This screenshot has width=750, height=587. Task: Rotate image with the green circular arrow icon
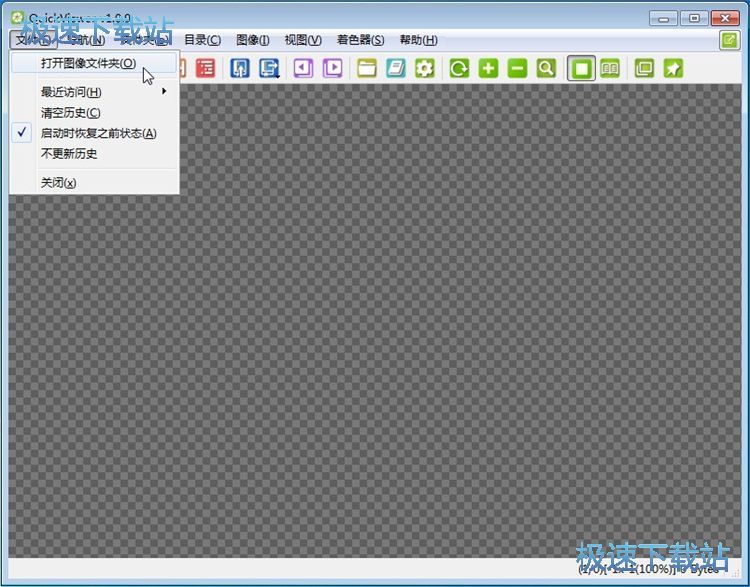(459, 68)
